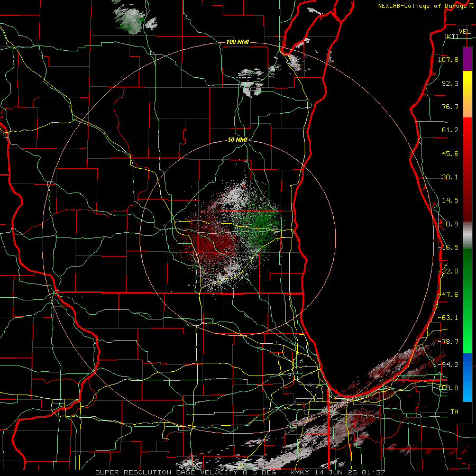476x476 pixels.
Task: Pick the green segment of velocity color bar
Action: click(467, 300)
